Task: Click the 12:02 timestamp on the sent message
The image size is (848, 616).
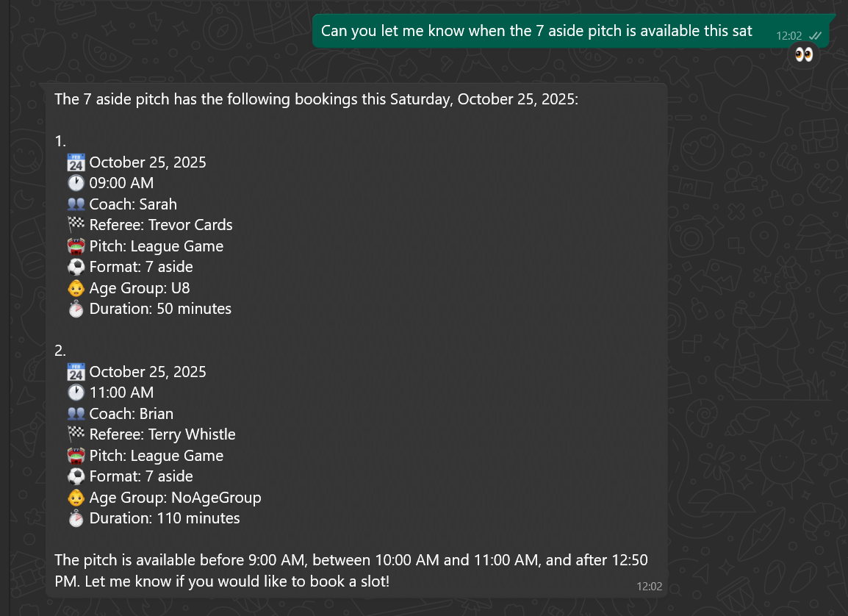Action: point(788,35)
